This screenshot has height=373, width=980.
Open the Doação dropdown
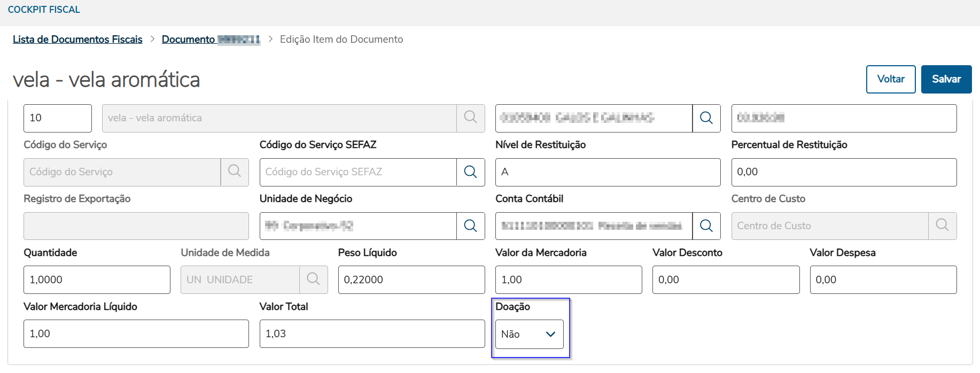529,334
